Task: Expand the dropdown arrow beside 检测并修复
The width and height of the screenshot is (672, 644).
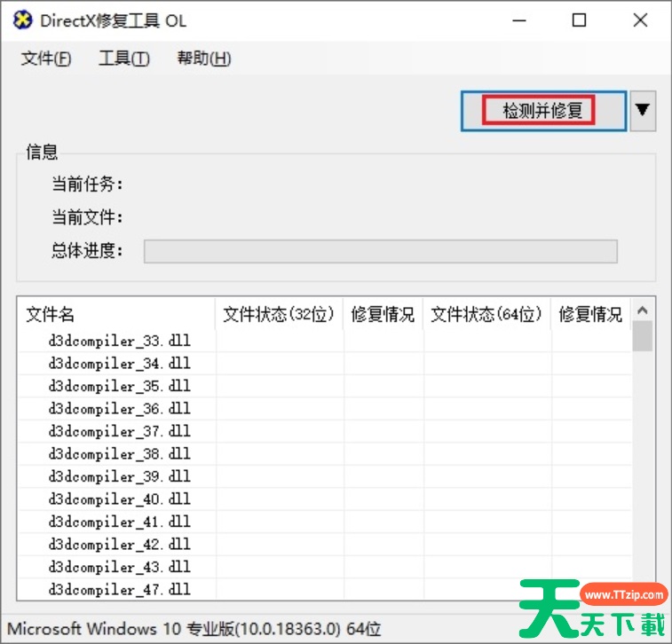Action: pyautogui.click(x=643, y=111)
